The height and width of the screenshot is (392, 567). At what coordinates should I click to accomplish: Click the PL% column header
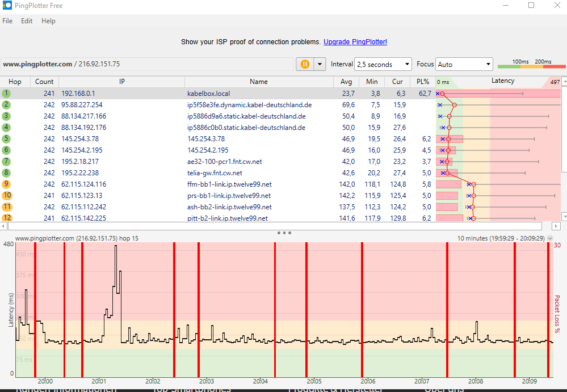423,82
